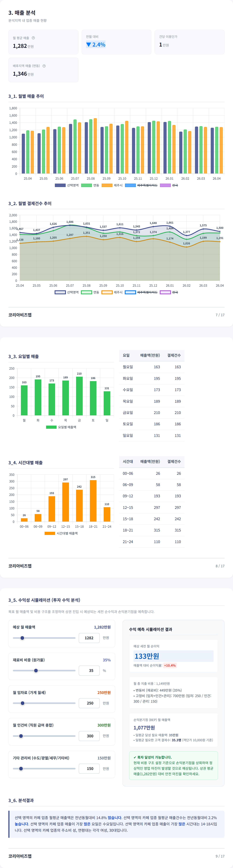This screenshot has height=868, width=233.
Task: Click the 전월 대비 2.4% value
Action: [x=96, y=44]
